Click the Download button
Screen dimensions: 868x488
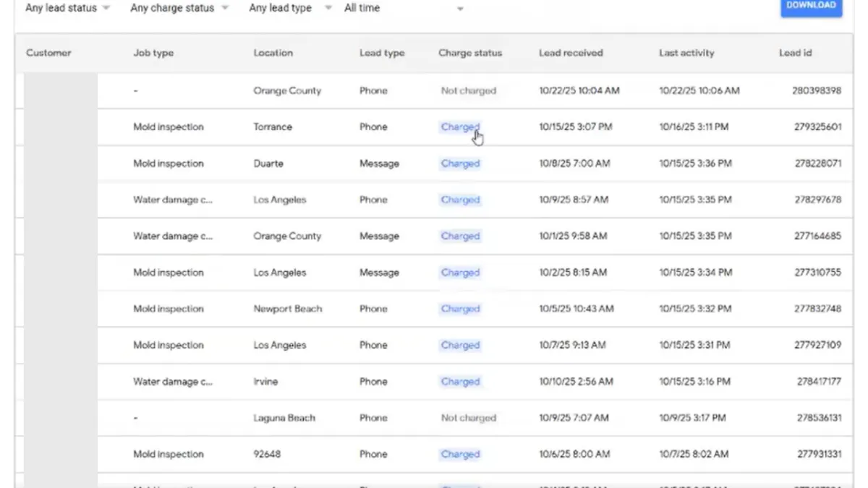click(x=811, y=6)
